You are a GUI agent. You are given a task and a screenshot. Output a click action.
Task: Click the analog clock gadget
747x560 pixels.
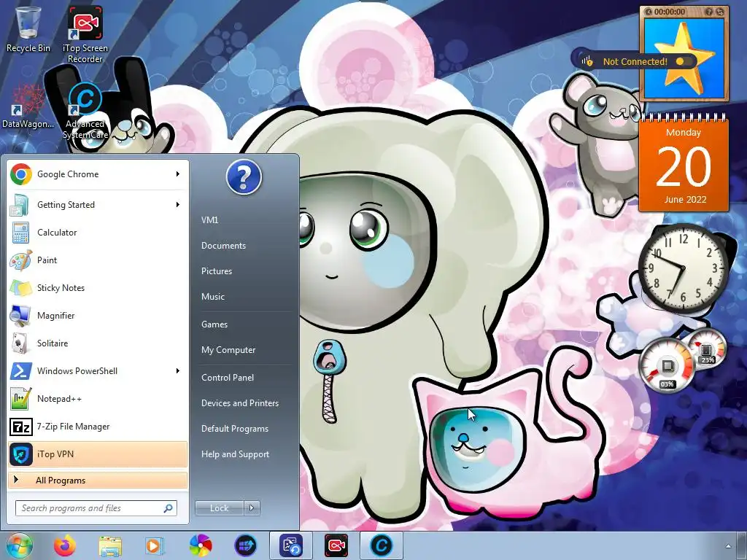click(683, 270)
